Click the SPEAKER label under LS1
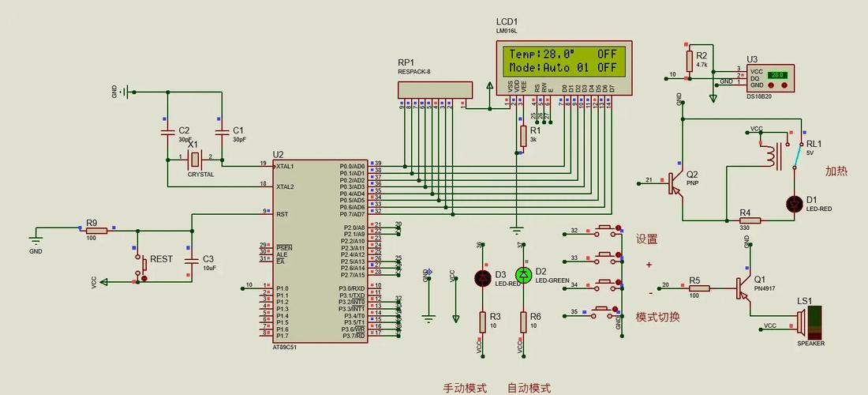This screenshot has height=395, width=868. point(810,344)
